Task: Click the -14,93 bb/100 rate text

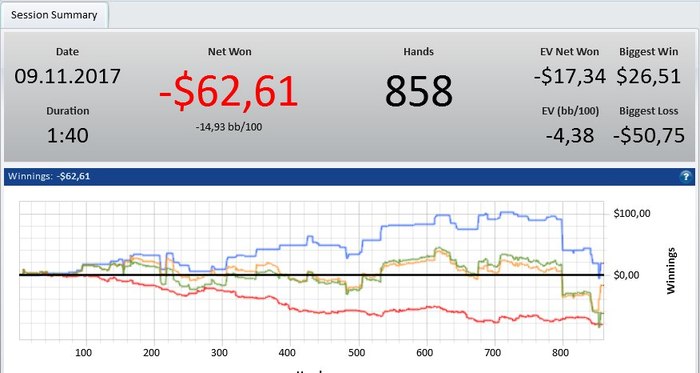Action: 229,127
